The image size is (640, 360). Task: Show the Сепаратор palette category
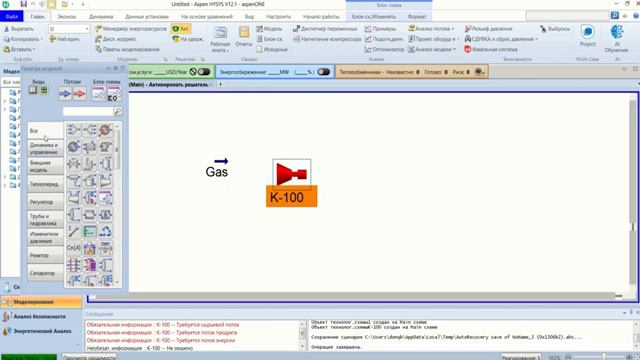coord(45,273)
